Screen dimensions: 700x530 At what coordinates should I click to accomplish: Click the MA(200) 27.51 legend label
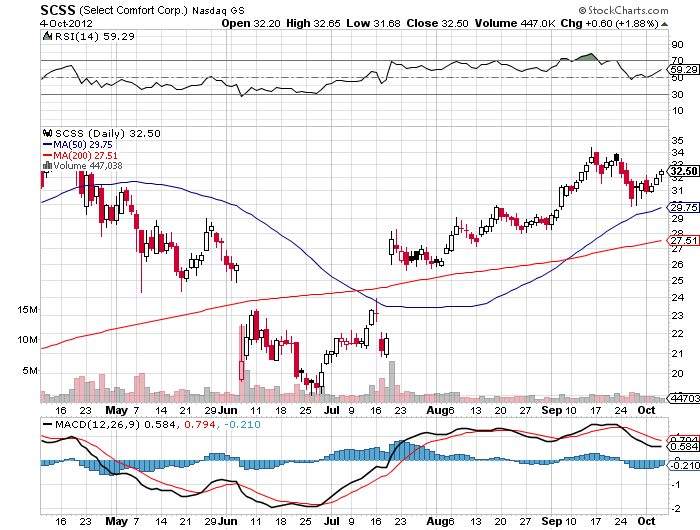(x=85, y=155)
